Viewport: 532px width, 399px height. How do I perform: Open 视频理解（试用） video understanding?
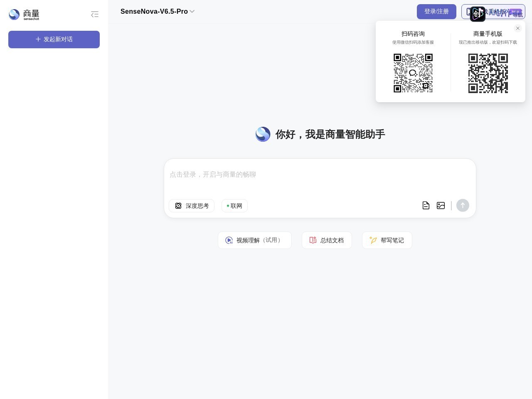pyautogui.click(x=255, y=240)
